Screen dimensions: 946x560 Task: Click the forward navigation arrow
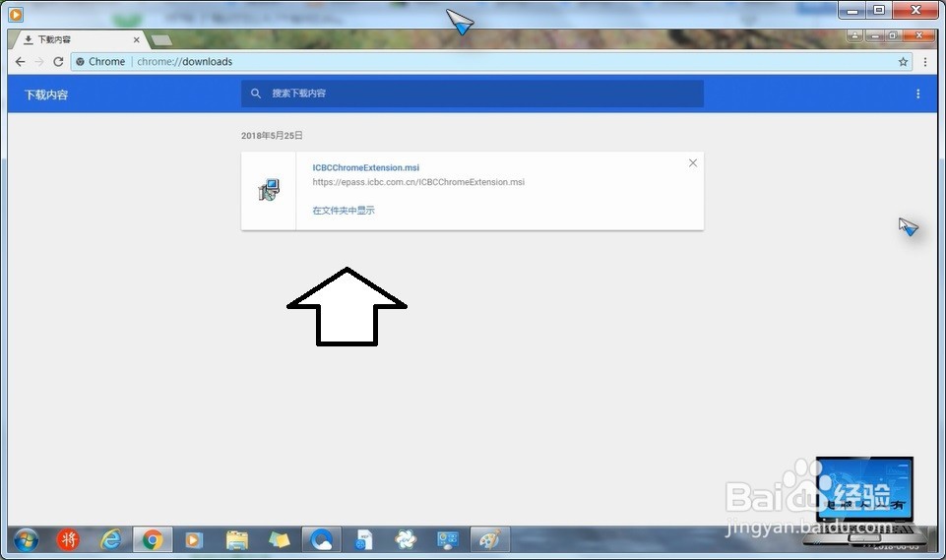tap(39, 62)
